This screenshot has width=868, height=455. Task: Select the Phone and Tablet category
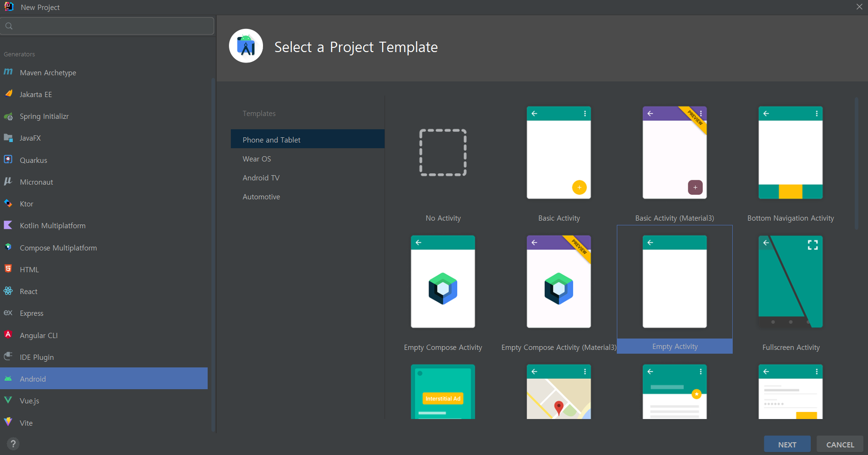point(307,139)
